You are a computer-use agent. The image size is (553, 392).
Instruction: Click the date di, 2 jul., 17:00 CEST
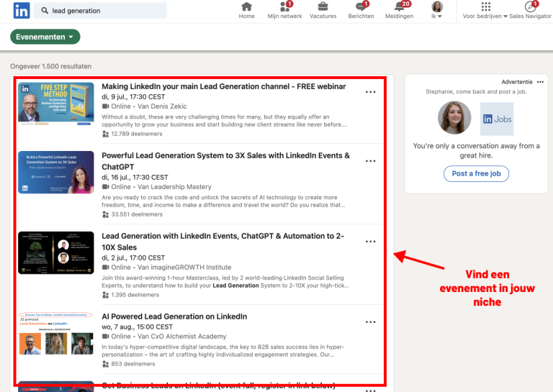(133, 257)
